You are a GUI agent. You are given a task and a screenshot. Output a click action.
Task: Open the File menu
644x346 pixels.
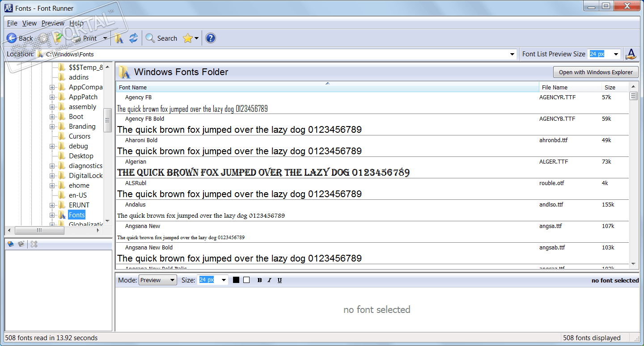tap(12, 23)
